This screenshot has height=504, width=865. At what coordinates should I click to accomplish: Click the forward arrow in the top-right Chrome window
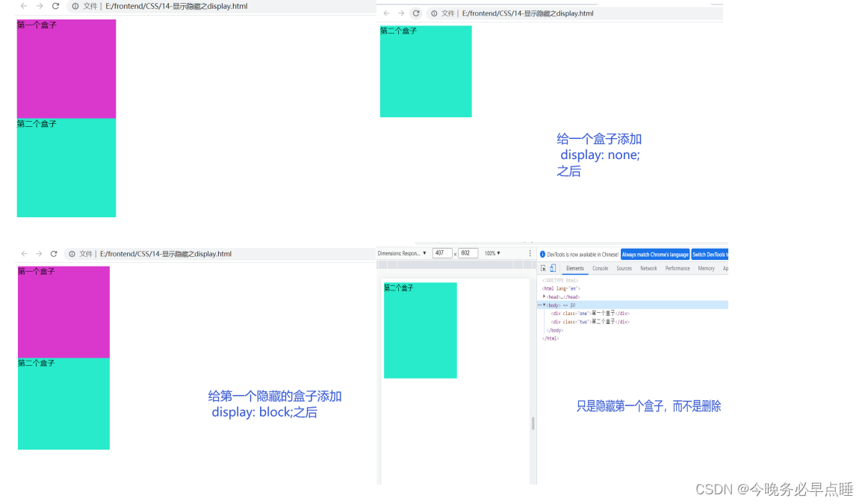(x=402, y=13)
